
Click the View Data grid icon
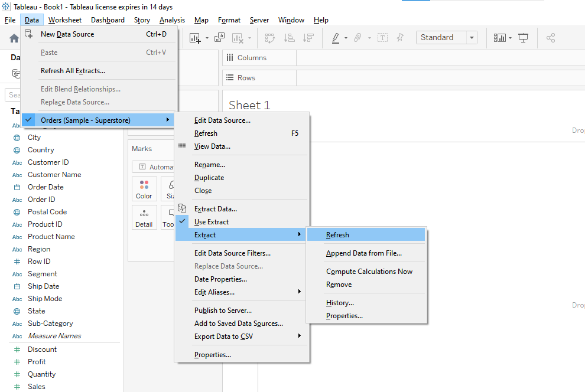pyautogui.click(x=182, y=146)
